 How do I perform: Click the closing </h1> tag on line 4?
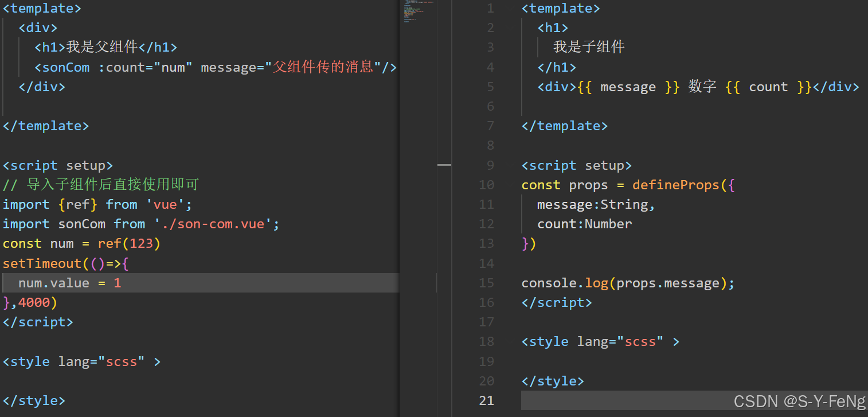[x=557, y=68]
